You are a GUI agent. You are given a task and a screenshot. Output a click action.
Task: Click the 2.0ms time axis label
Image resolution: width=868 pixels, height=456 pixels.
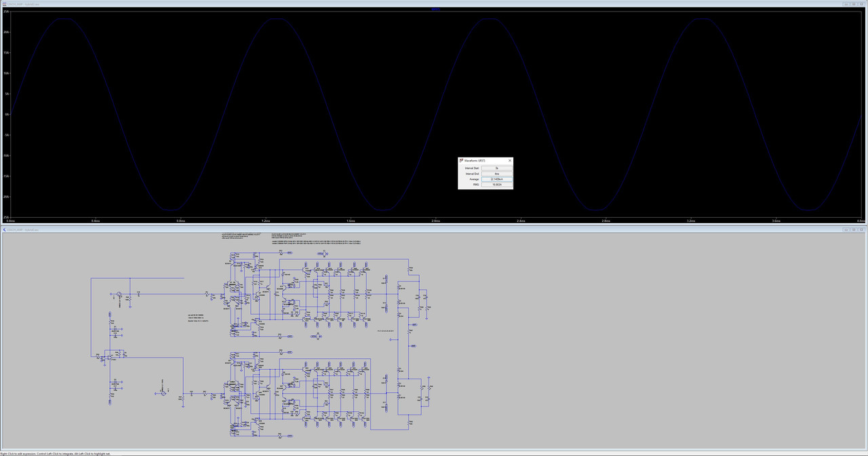tap(435, 221)
